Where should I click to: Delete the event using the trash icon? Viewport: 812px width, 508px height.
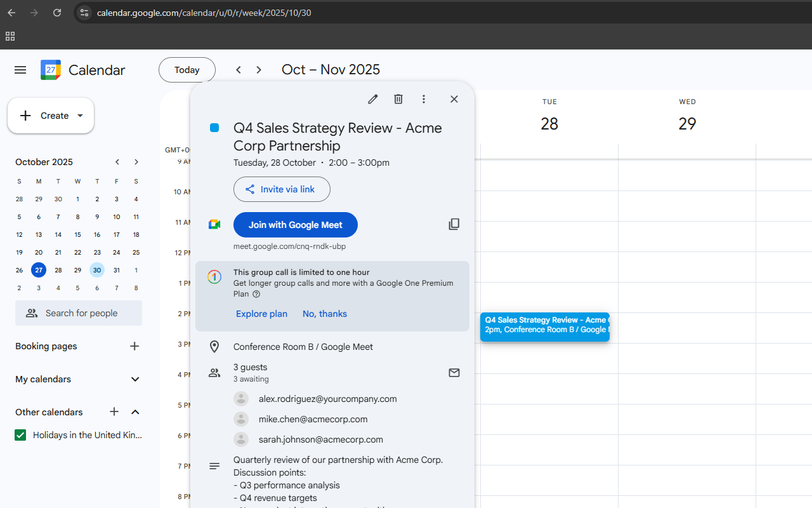point(398,99)
